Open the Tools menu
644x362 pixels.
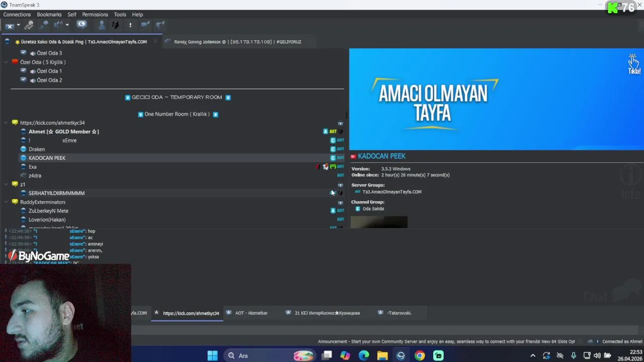(120, 15)
